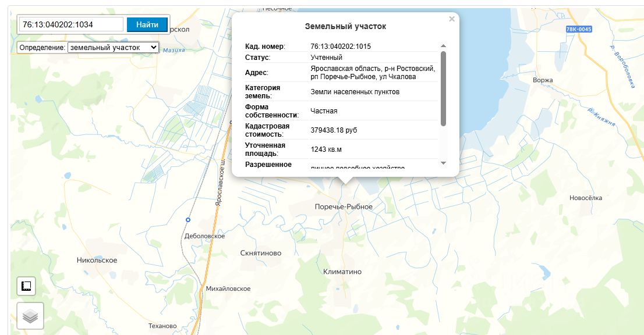This screenshot has height=335, width=644.
Task: Click the Форма собственности label
Action: (272, 111)
